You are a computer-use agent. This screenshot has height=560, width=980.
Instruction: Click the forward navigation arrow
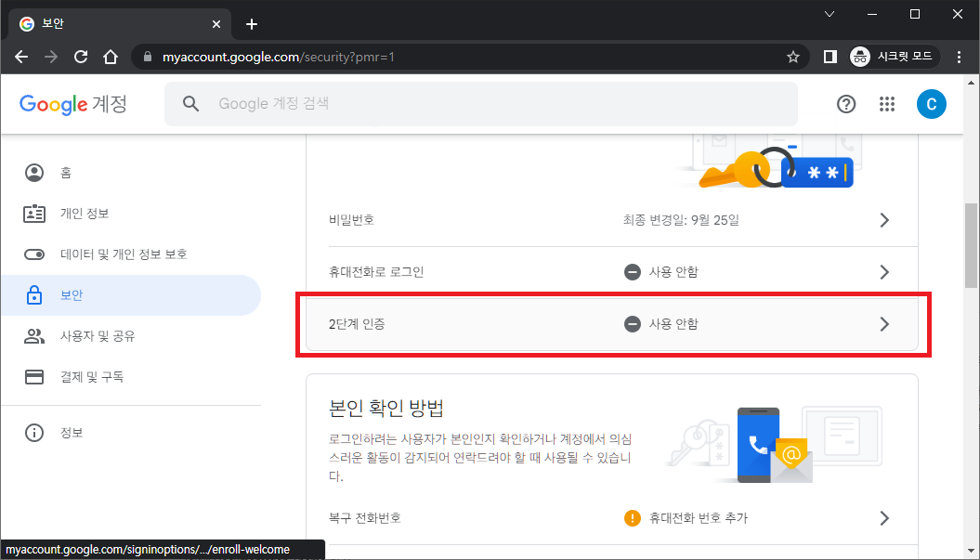[x=50, y=57]
